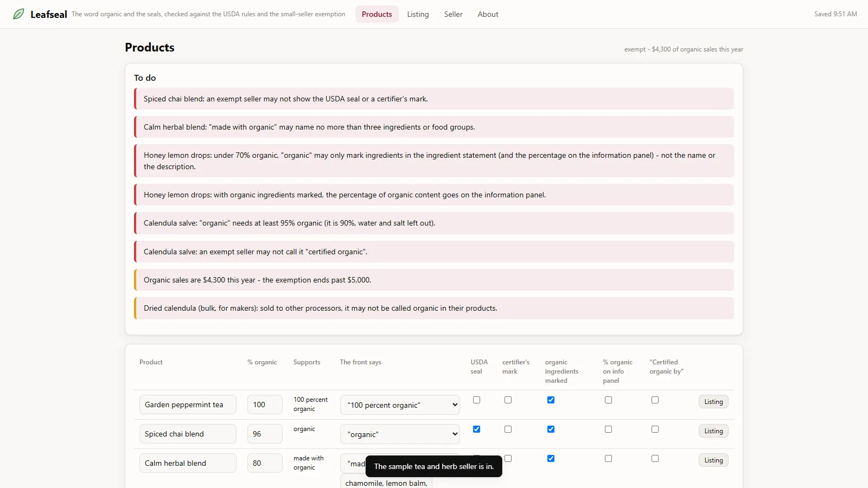This screenshot has height=488, width=868.
Task: Enable certifier's mark for Spiced chai blend
Action: click(x=508, y=429)
